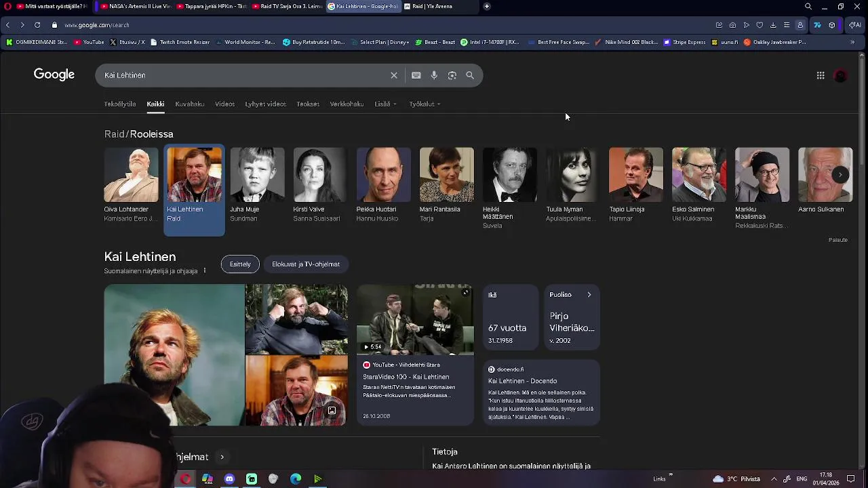Open the Google account avatar

click(x=841, y=76)
